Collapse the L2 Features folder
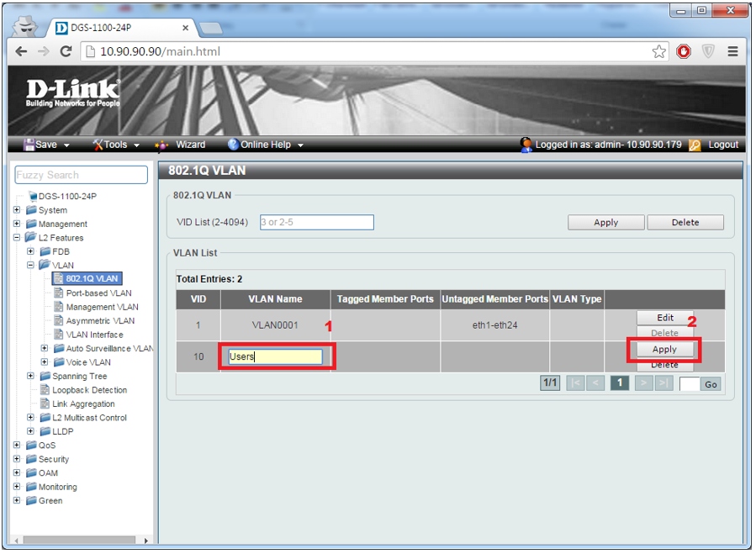756x554 pixels. [x=17, y=238]
